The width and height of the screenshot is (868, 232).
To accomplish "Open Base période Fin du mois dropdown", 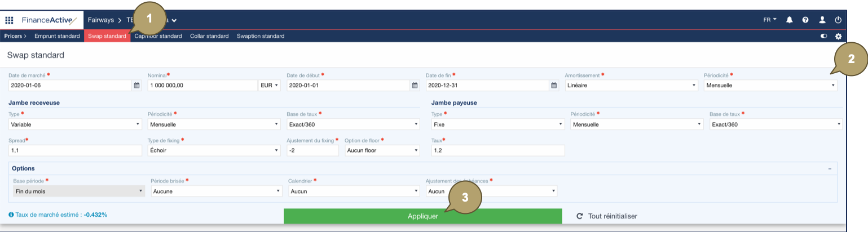I will pos(79,191).
